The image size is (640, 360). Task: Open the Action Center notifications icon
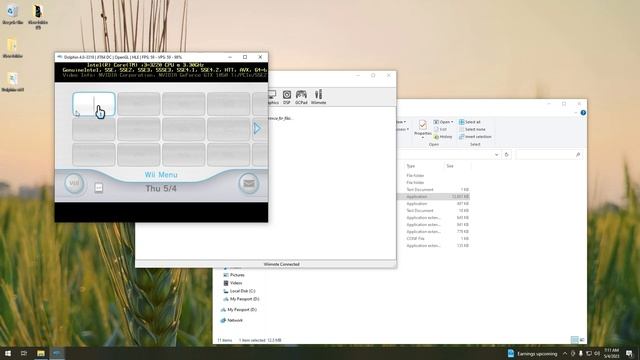pos(629,353)
